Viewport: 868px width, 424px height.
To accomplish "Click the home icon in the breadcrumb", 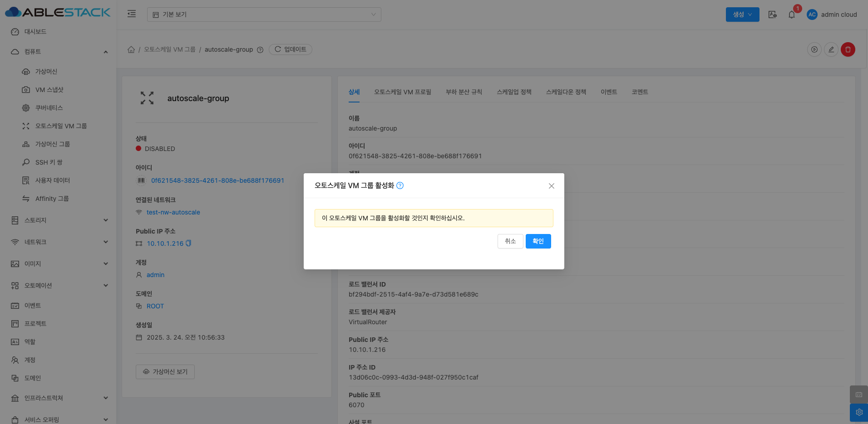I will tap(131, 49).
